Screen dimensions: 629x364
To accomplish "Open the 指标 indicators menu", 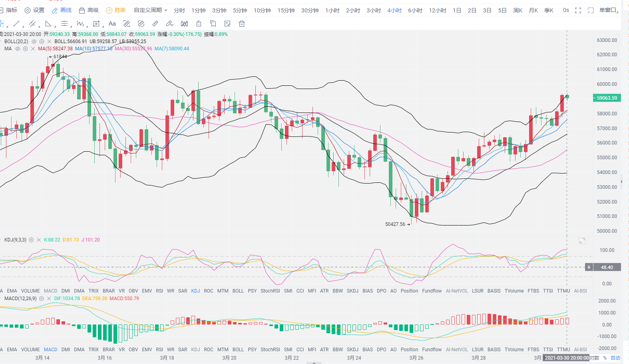I will point(9,10).
